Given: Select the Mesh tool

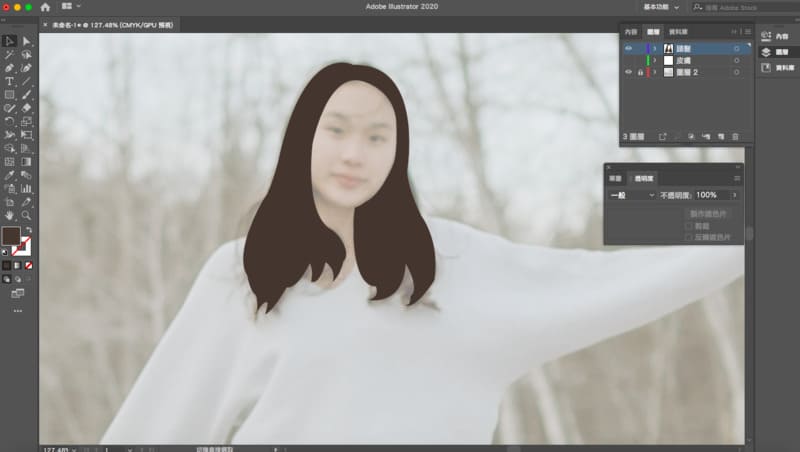Looking at the screenshot, I should coord(9,162).
